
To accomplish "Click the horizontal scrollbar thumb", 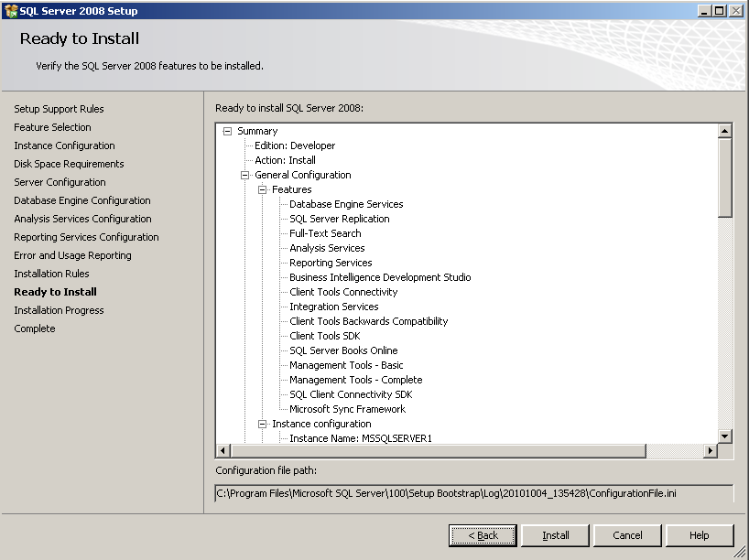I will (438, 450).
